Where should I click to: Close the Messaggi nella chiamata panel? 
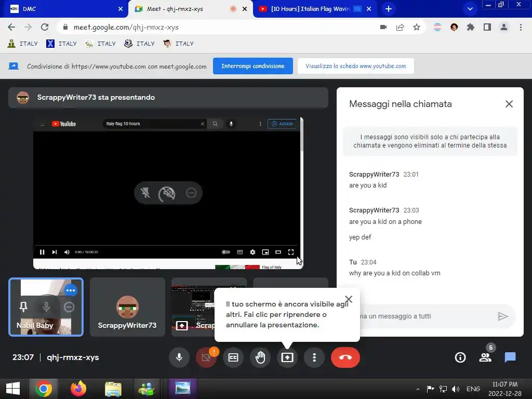pos(509,104)
